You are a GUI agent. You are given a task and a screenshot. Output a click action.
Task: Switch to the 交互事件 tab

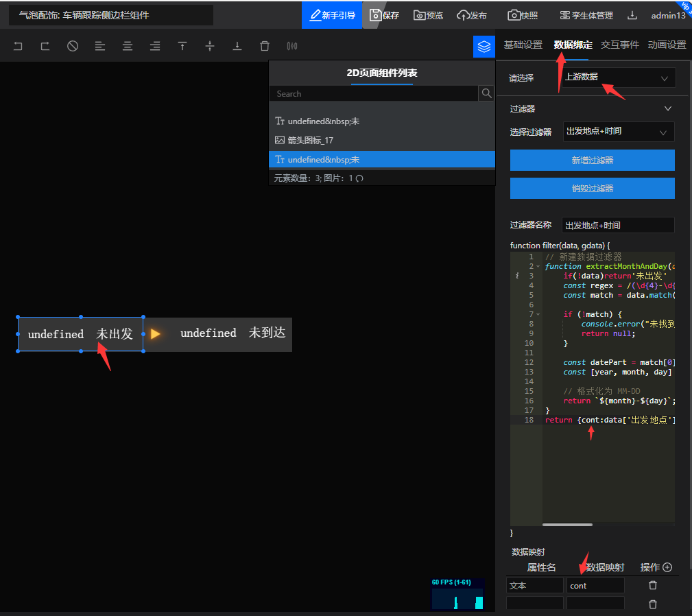[619, 45]
